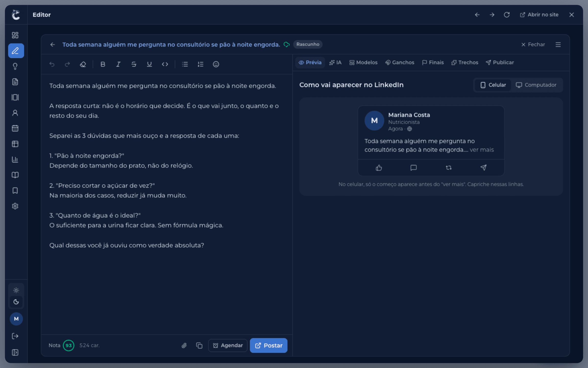Click the comment icon in preview
The height and width of the screenshot is (368, 588).
tap(414, 168)
